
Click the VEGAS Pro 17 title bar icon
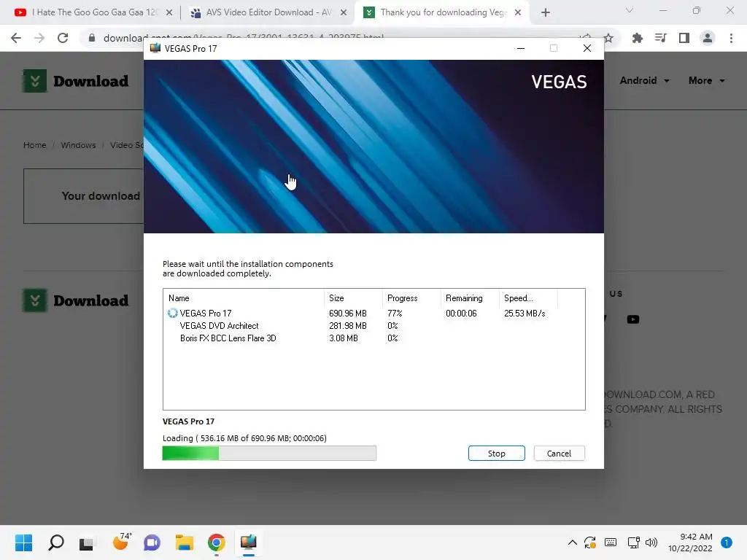point(155,48)
